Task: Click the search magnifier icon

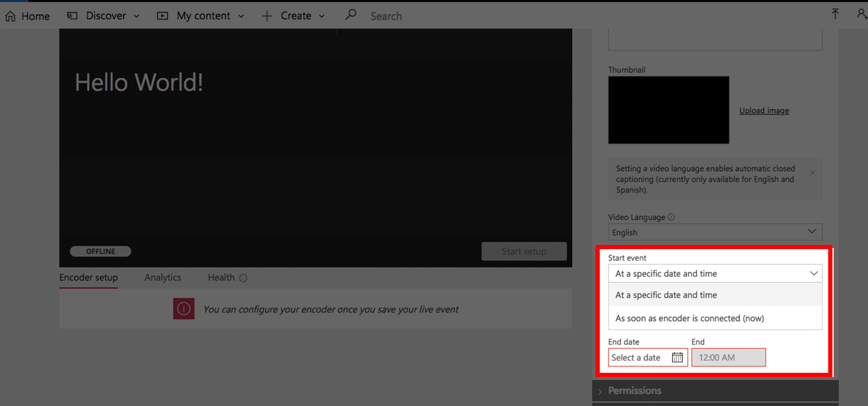Action: coord(350,15)
